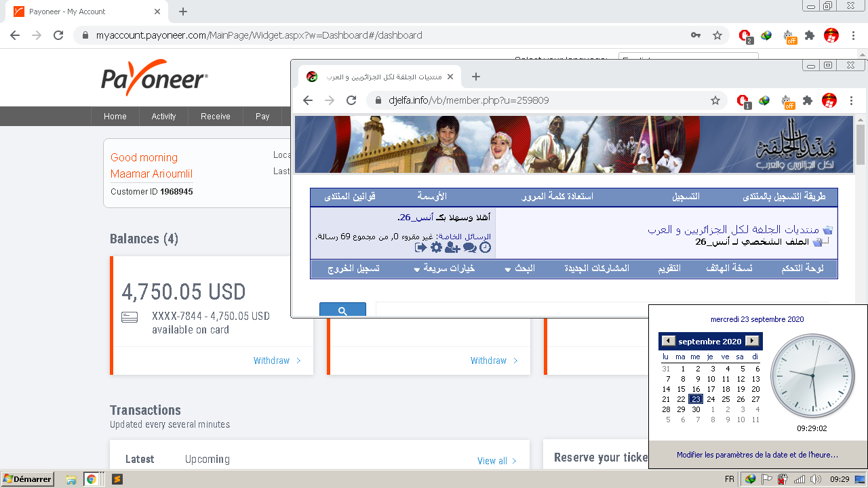Screen dimensions: 868x488
Task: Open the قوانين المنتدى forum rules link
Action: point(350,197)
